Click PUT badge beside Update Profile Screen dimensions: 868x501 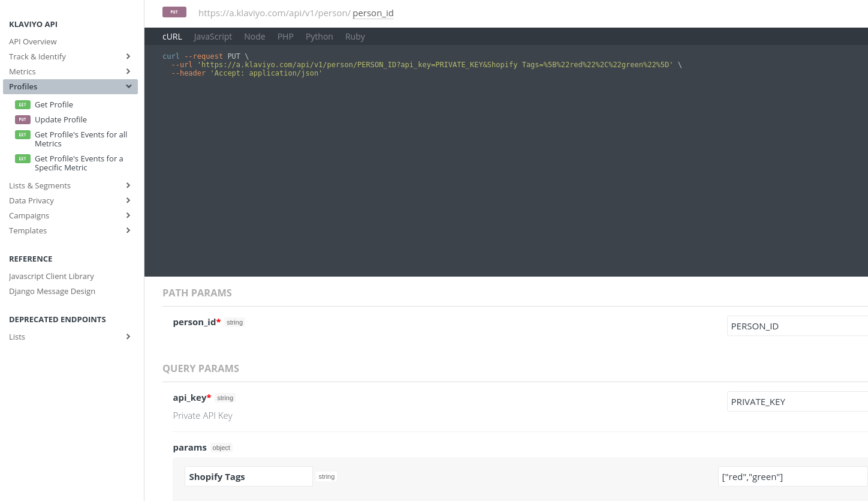pos(23,119)
